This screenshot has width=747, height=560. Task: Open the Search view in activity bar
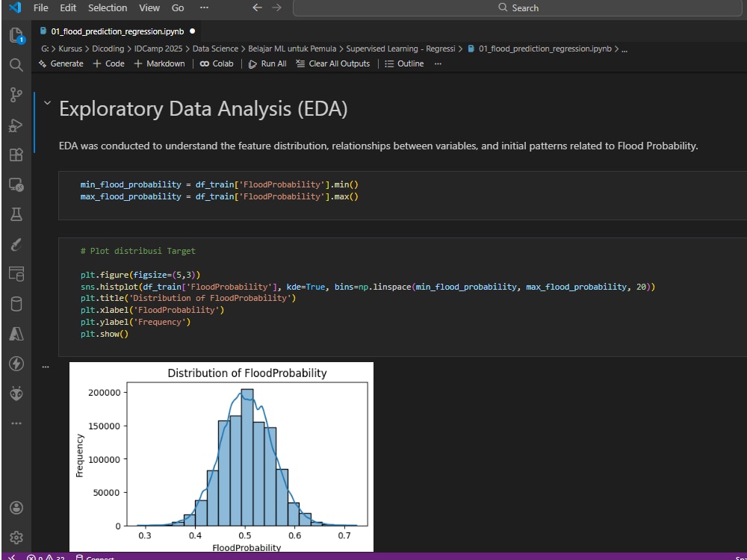click(16, 65)
